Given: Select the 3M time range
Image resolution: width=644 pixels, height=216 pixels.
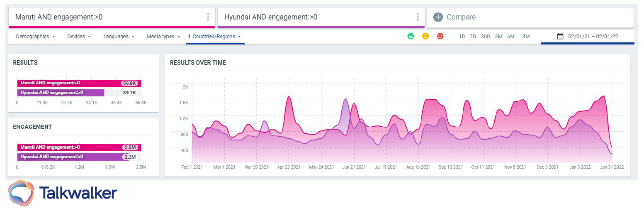Looking at the screenshot, I should [498, 37].
